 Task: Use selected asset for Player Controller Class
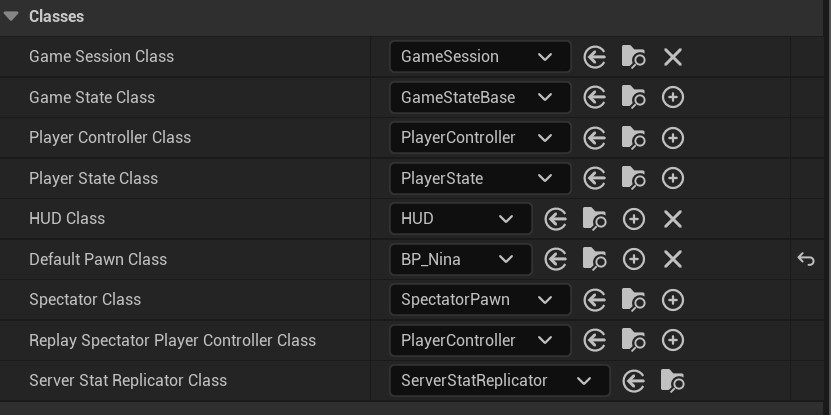coord(595,138)
